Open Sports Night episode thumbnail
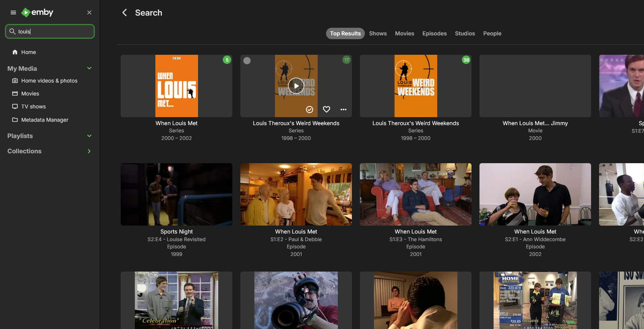 177,194
